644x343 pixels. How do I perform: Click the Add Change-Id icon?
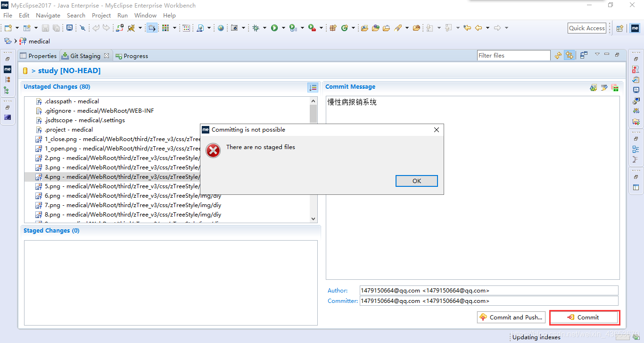click(614, 87)
